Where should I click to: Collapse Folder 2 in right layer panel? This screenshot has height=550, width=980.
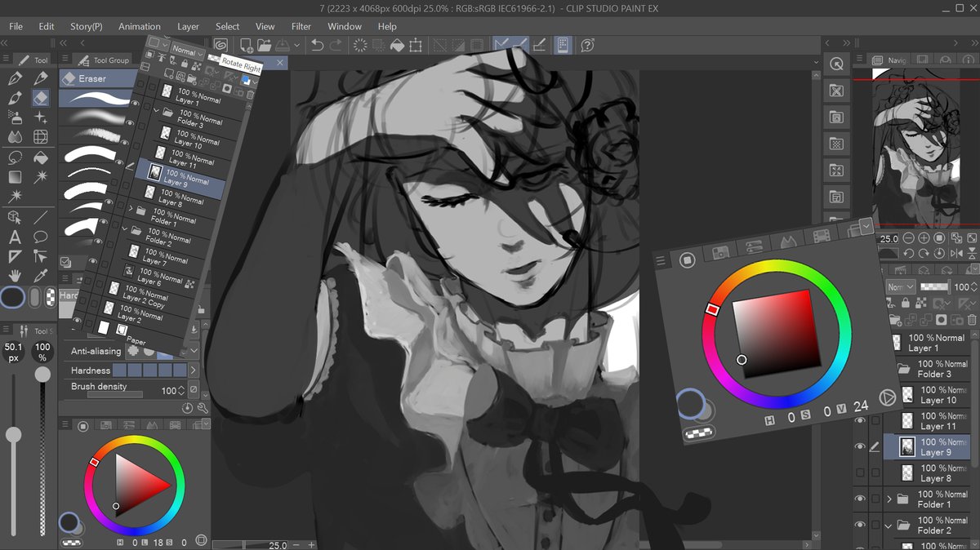pyautogui.click(x=889, y=526)
